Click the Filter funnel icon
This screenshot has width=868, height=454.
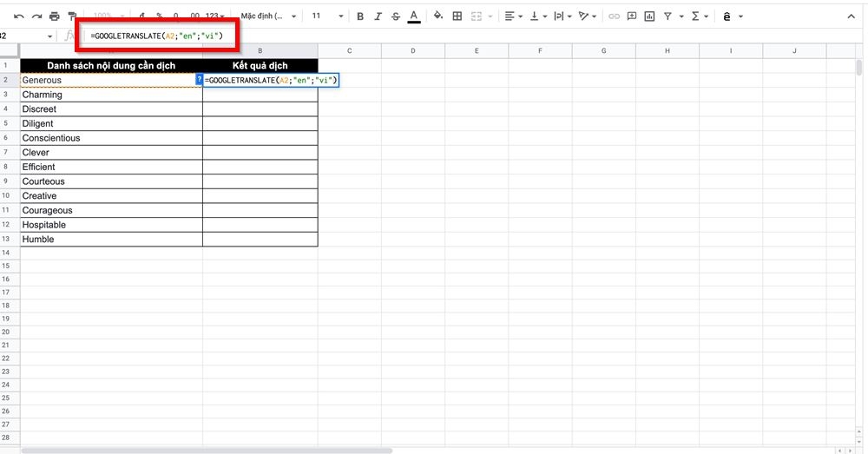(667, 16)
